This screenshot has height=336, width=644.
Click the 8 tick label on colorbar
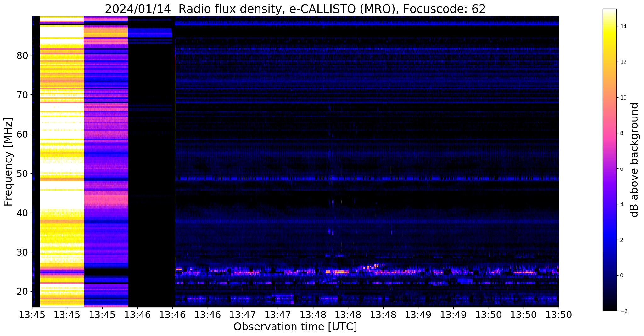click(x=621, y=133)
